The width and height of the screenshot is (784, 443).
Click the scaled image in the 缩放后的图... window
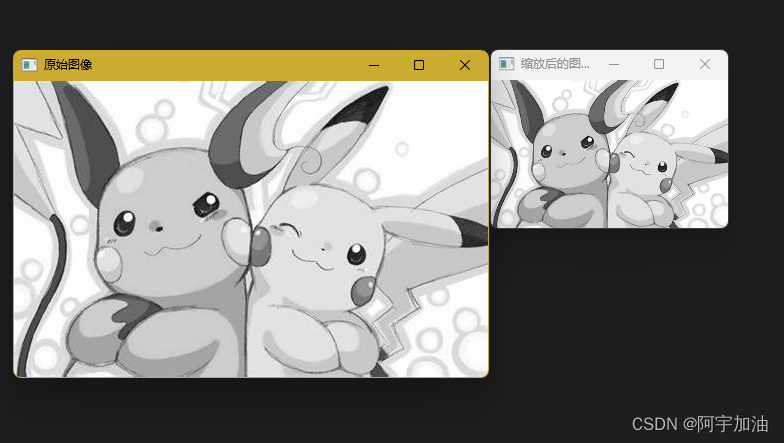tap(610, 154)
